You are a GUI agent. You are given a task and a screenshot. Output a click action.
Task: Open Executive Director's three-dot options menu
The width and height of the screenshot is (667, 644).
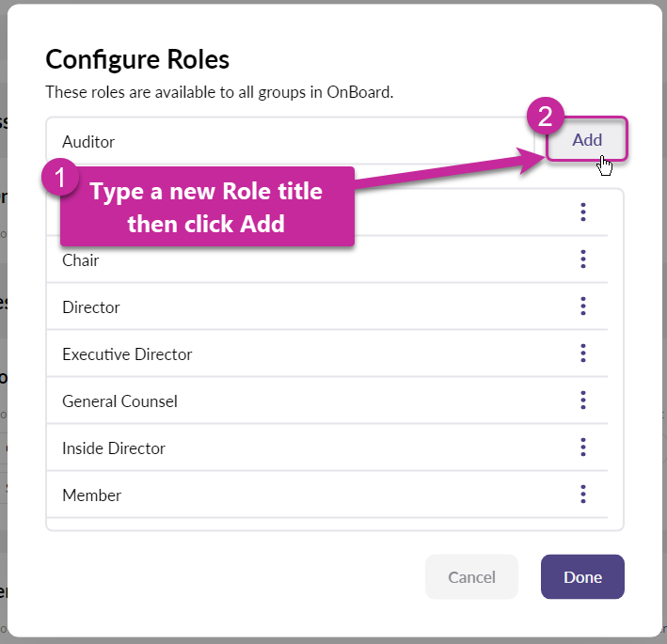click(583, 353)
